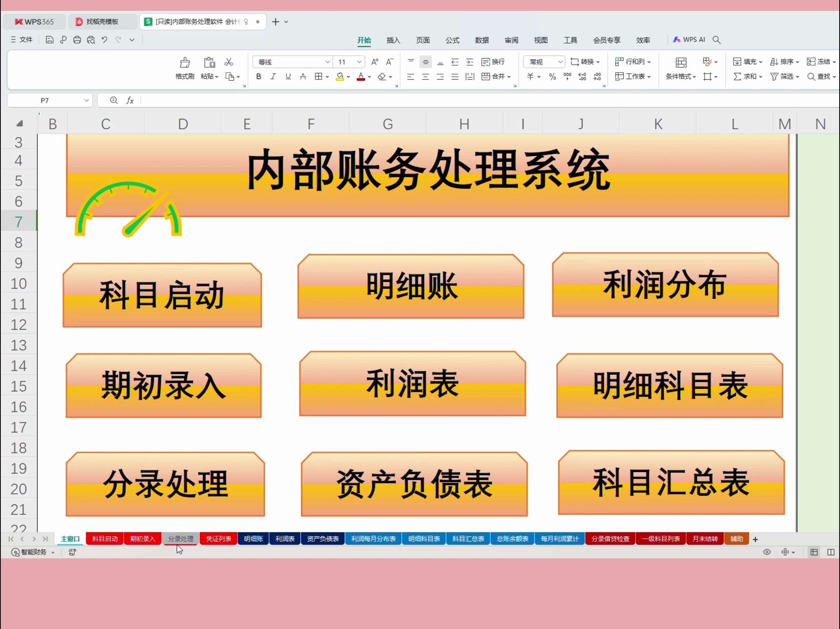Viewport: 840px width, 629px height.
Task: Click the increase indent icon
Action: pos(470,62)
